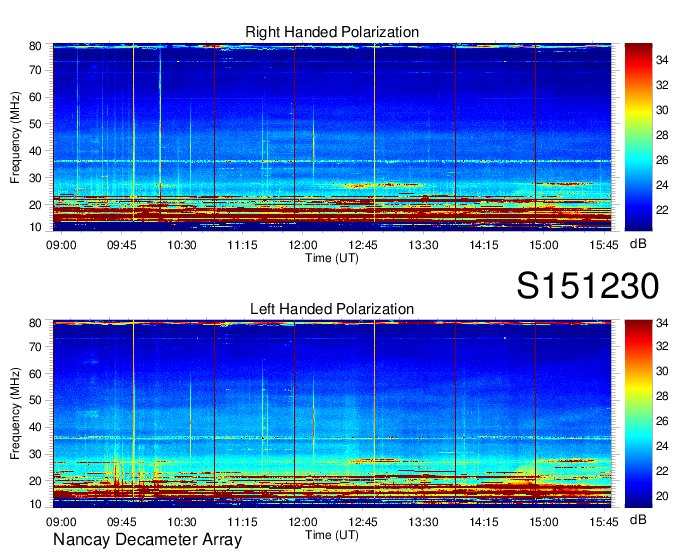Screen dimensions: 680x552
Task: Click the 09:00 tick on the top time axis
Action: pos(61,245)
